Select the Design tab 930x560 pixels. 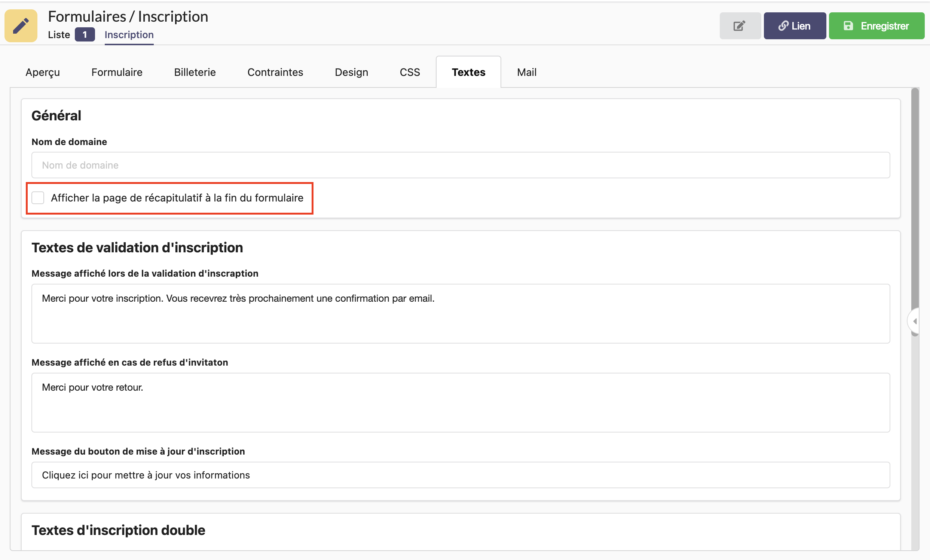pyautogui.click(x=351, y=72)
